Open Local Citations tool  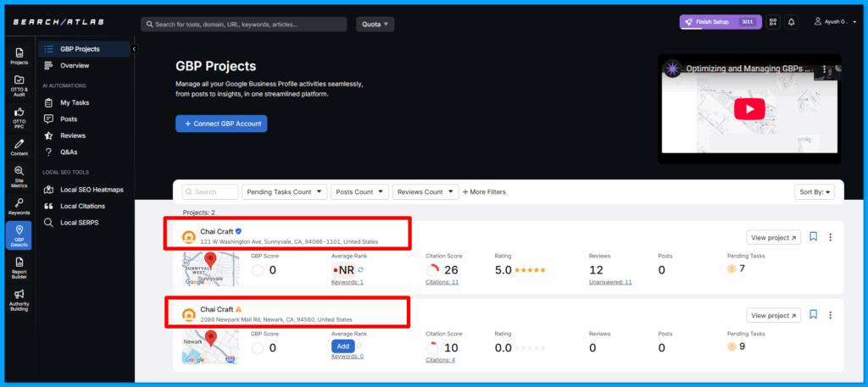point(84,207)
